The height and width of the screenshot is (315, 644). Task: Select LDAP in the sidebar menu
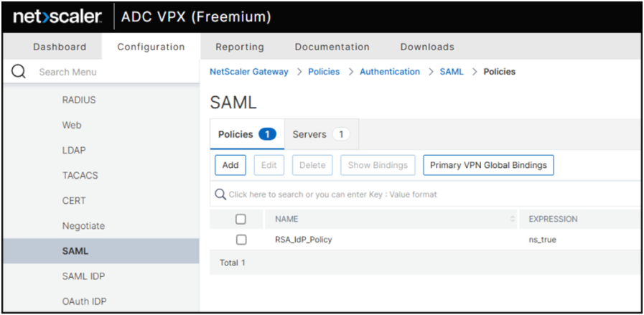(74, 150)
